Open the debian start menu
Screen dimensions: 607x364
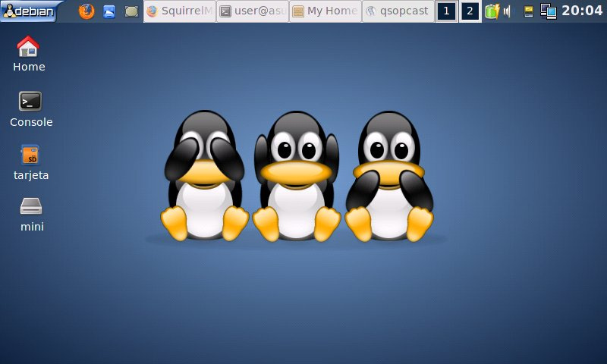(30, 11)
